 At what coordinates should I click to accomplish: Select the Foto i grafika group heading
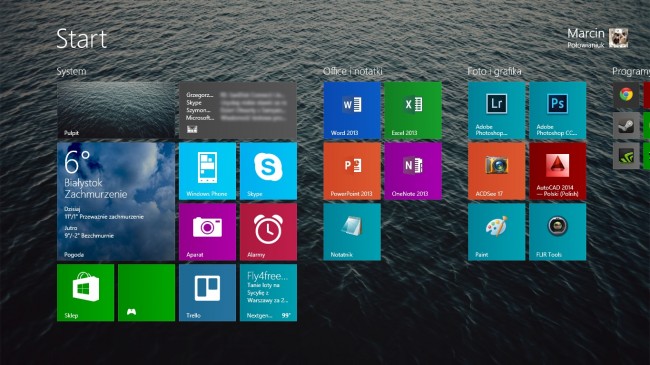(x=494, y=71)
